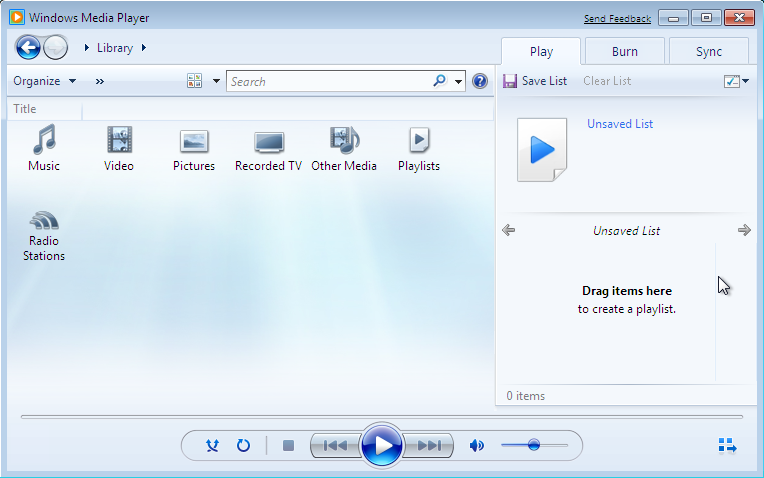Adjust the volume slider
Screen dimensions: 764x478
534,445
